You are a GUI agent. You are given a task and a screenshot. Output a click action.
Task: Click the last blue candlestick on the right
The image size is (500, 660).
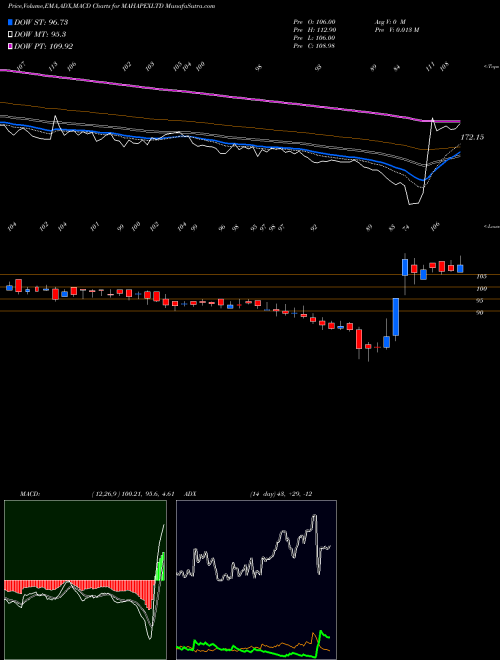(x=460, y=269)
